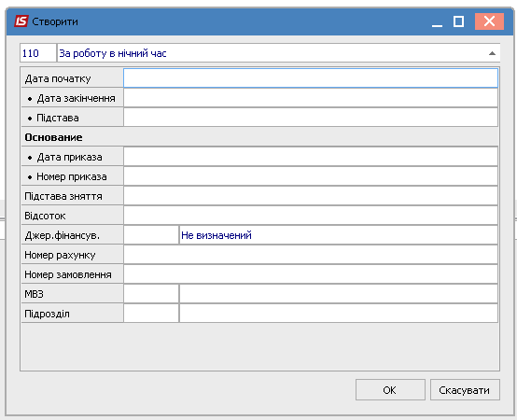Click the Номер замовлення input field
The width and height of the screenshot is (517, 420).
pyautogui.click(x=311, y=274)
